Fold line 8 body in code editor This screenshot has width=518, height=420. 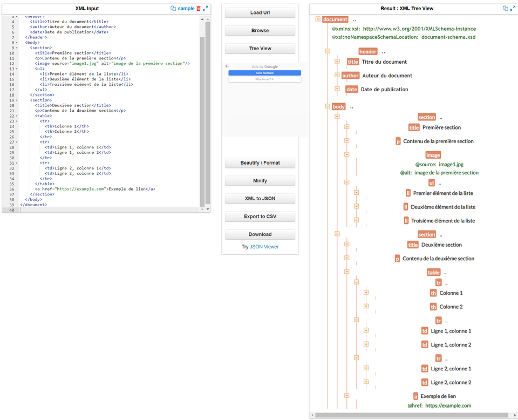[17, 43]
